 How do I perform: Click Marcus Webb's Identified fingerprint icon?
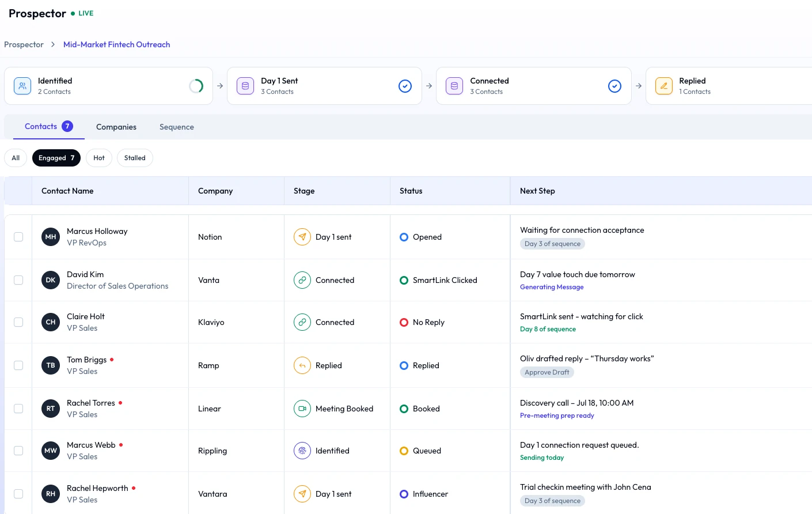(302, 451)
